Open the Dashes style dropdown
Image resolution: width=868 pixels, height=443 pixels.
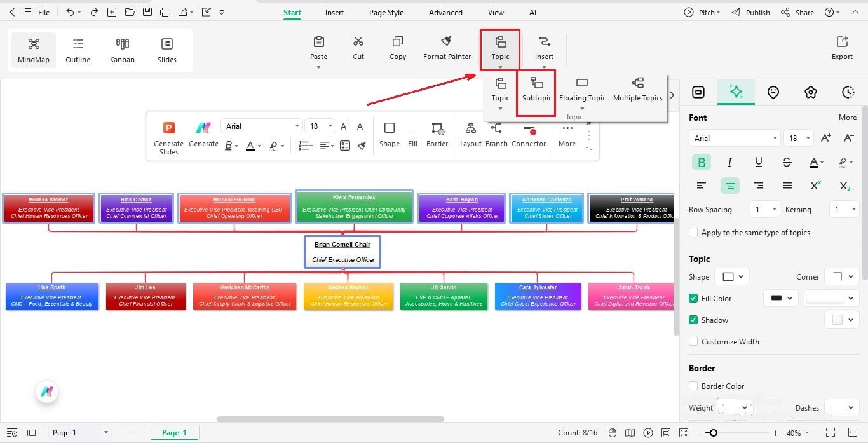[x=842, y=407]
